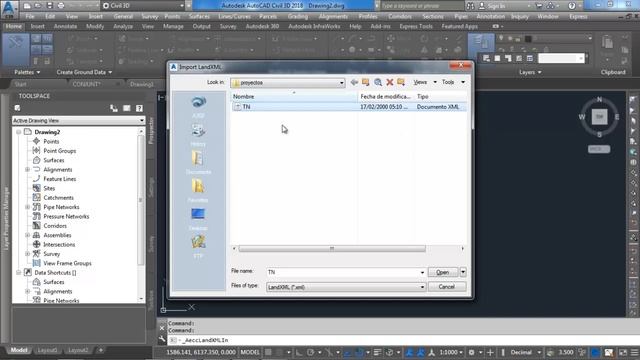Open the A360 location in Places sidebar
Screen dimensions: 640x360
(198, 106)
